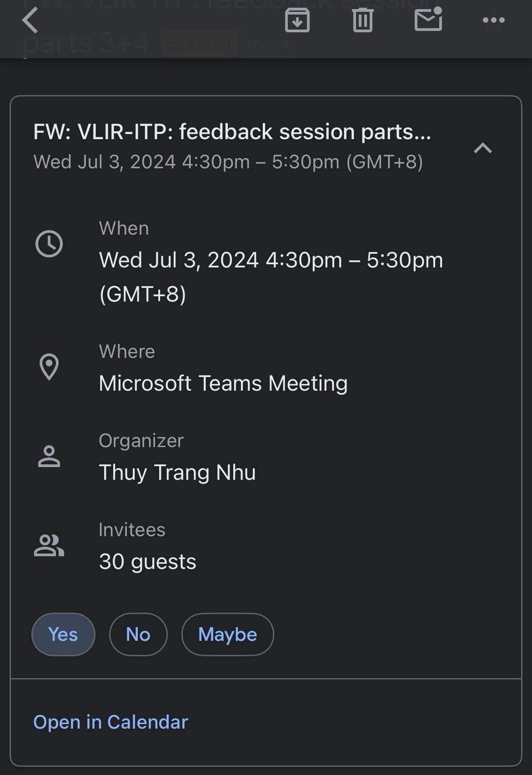This screenshot has height=775, width=532.
Task: Open the three-dot more options menu
Action: pyautogui.click(x=493, y=20)
